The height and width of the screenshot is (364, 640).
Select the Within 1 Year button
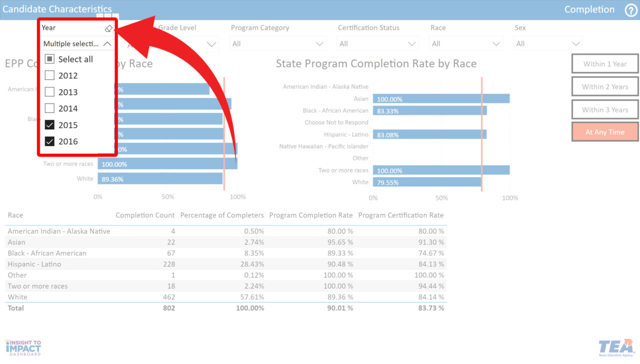604,64
